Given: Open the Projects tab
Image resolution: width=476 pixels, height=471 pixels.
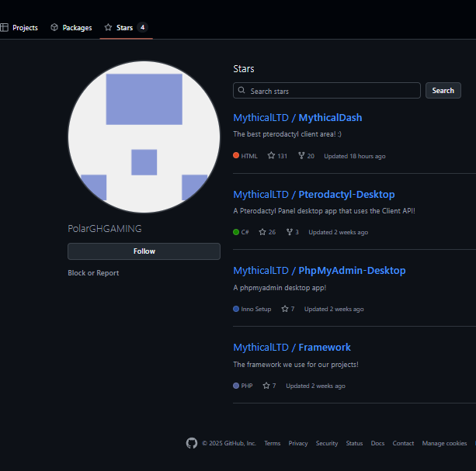Looking at the screenshot, I should coord(19,28).
